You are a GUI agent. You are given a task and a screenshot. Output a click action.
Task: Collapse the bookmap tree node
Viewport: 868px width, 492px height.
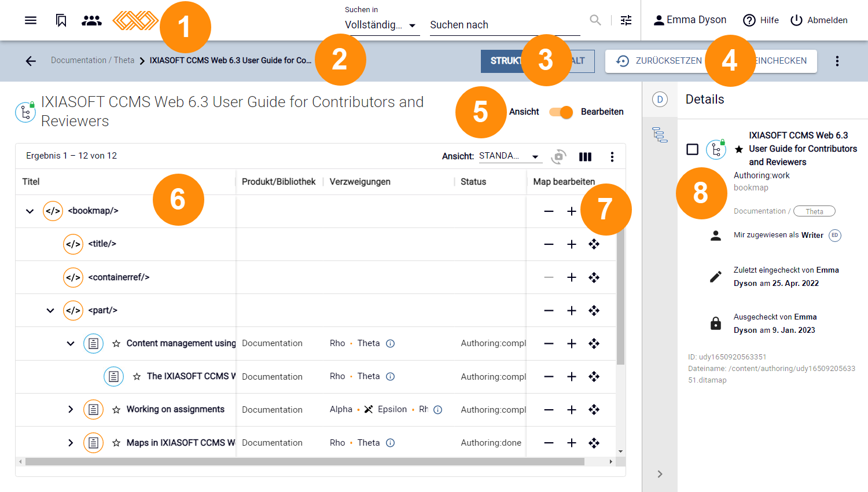click(30, 211)
